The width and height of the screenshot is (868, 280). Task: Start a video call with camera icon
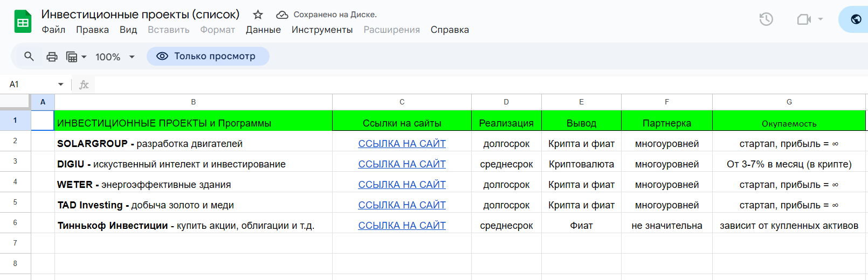click(x=804, y=19)
